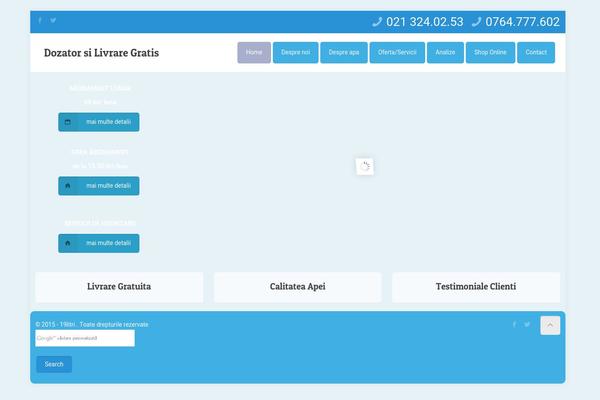The image size is (600, 400).
Task: Open the Livrare Gratuita card
Action: coord(119,287)
